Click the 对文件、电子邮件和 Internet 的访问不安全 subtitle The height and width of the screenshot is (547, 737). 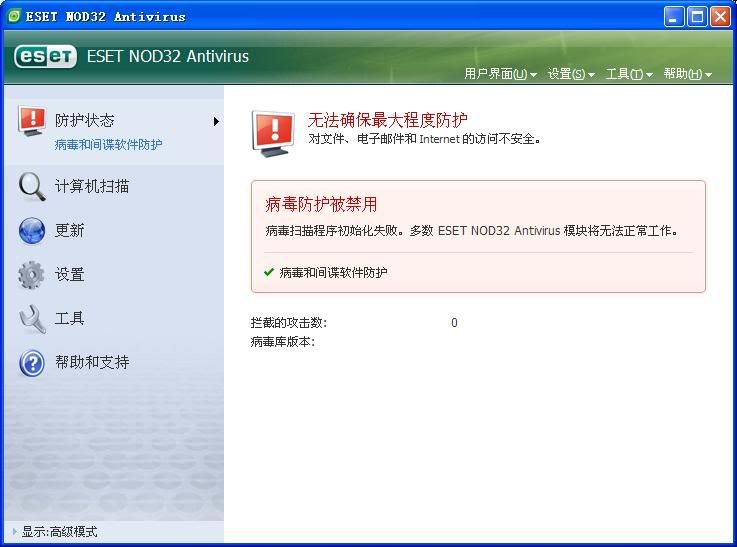click(424, 139)
